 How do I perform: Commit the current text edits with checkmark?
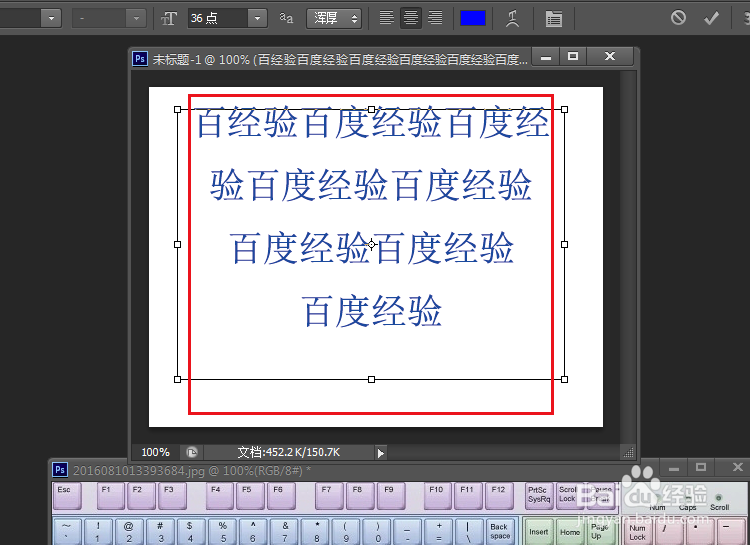(711, 18)
